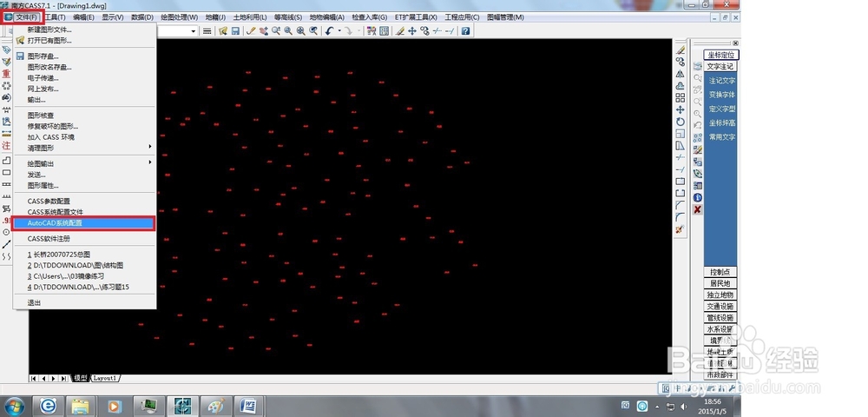Click the copy tool in right toolbar
The height and width of the screenshot is (417, 868).
pos(681,62)
